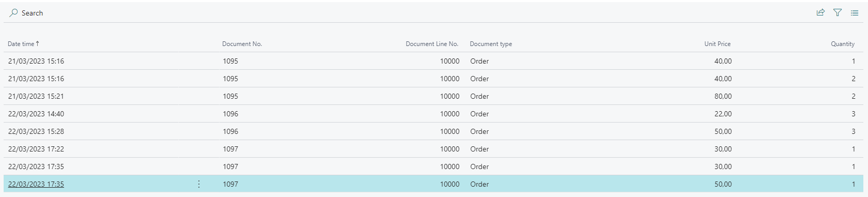
Task: Click Document No. 1096 in the 15:28 row
Action: [x=230, y=131]
